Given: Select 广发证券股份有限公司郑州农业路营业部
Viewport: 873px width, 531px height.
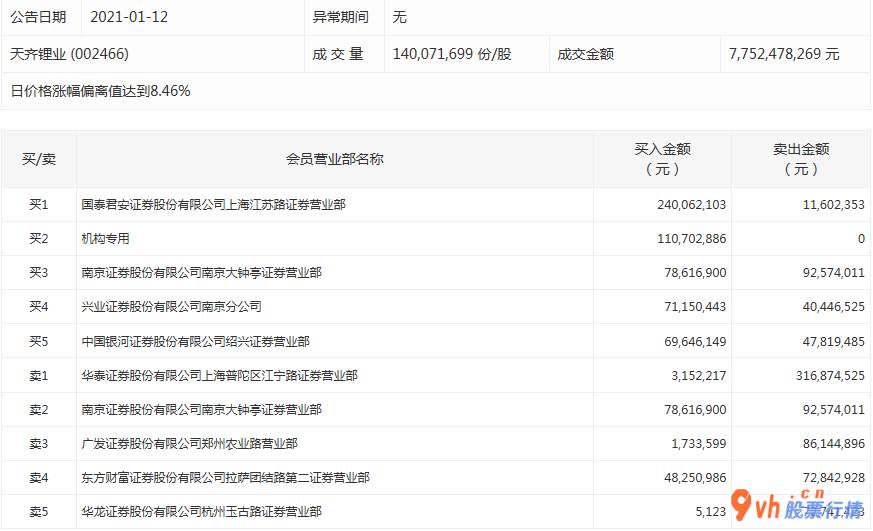Looking at the screenshot, I should pos(189,444).
